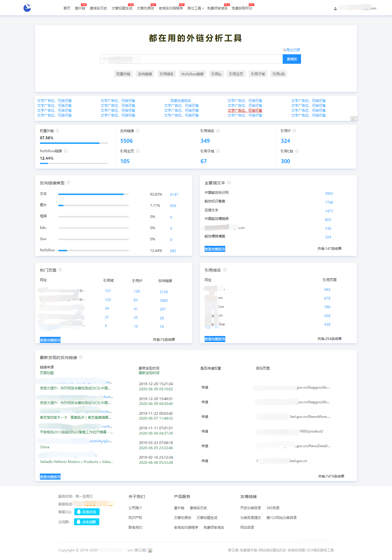Screen dimensions: 392x560
Task: Select the Nofollow链接 filter tag
Action: click(192, 74)
